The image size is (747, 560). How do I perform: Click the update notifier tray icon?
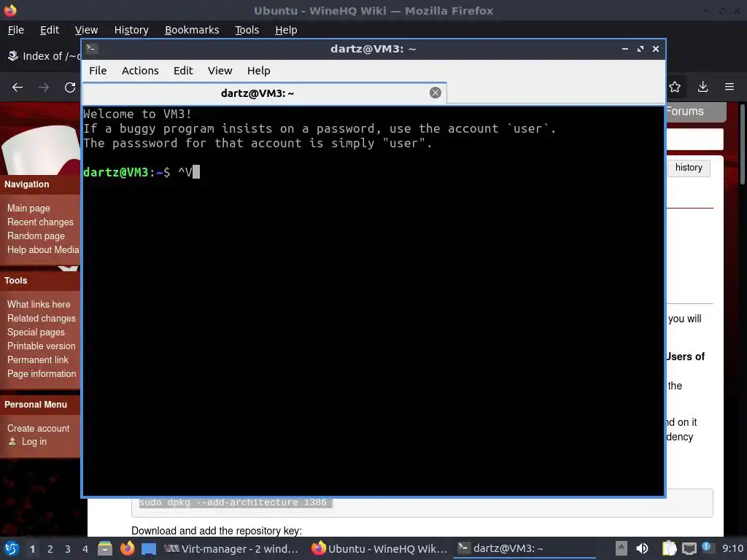[706, 548]
